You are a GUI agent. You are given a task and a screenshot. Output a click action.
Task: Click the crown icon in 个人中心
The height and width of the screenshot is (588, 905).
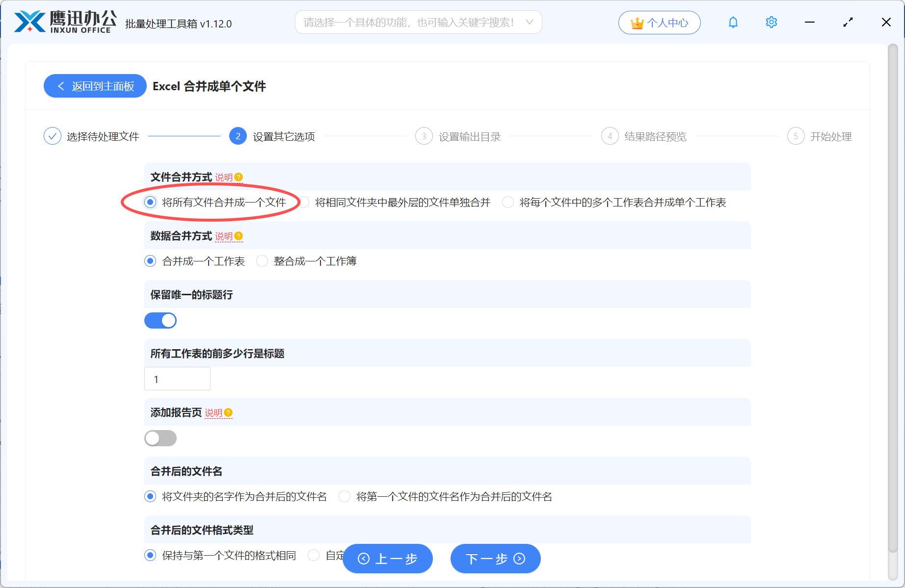point(637,22)
